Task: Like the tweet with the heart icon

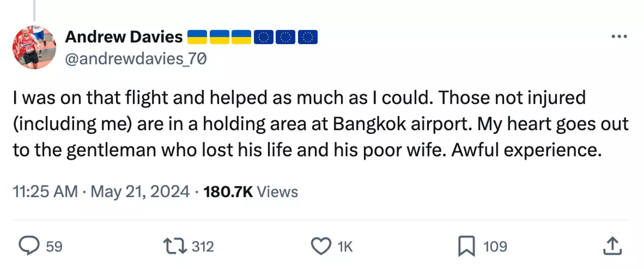Action: coord(321,246)
